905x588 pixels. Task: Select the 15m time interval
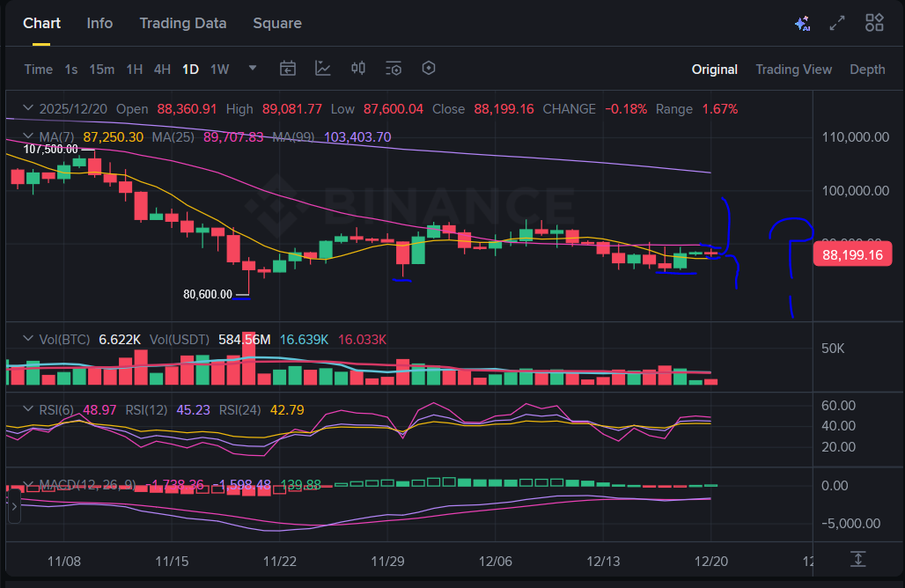point(101,70)
